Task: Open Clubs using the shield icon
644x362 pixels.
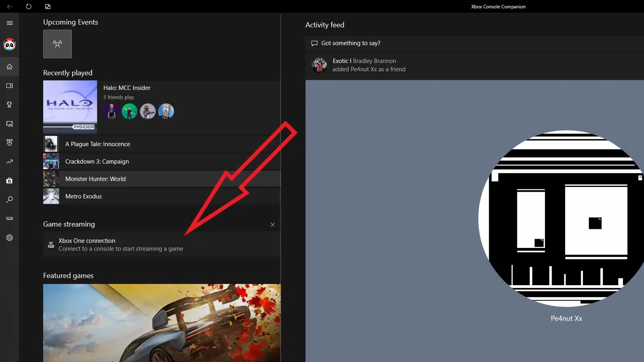Action: 9,143
